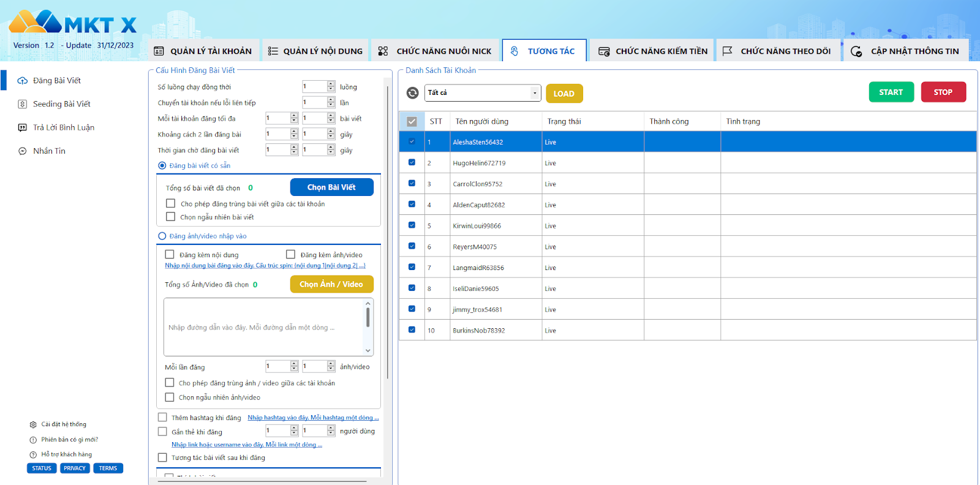Click second Mỗi lần đăng ảnh/video spinner
Image resolution: width=980 pixels, height=485 pixels.
point(318,366)
